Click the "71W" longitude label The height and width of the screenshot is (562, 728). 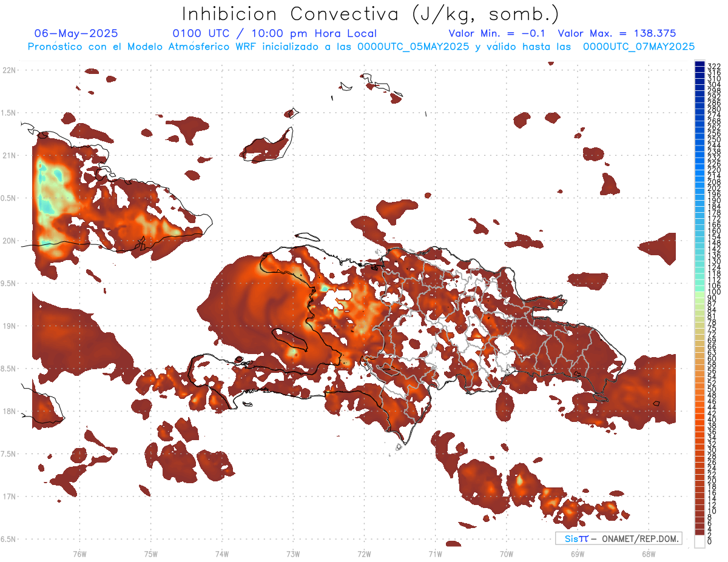(x=435, y=554)
